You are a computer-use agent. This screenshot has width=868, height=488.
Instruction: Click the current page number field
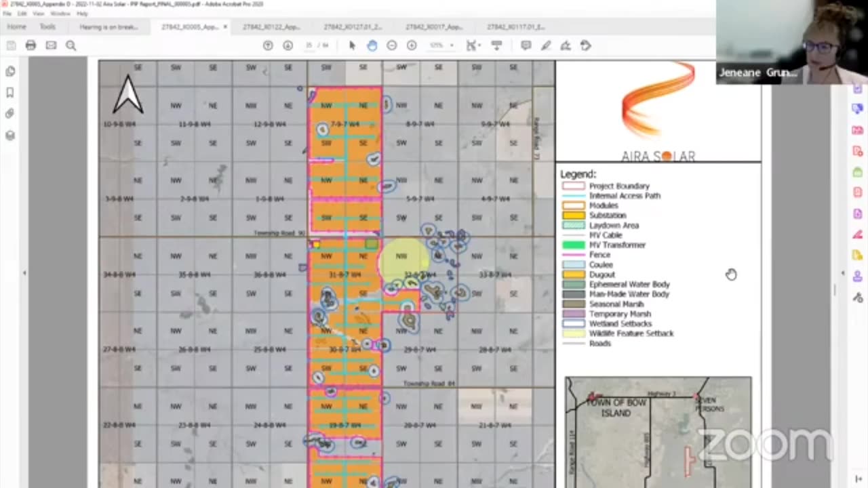point(309,45)
